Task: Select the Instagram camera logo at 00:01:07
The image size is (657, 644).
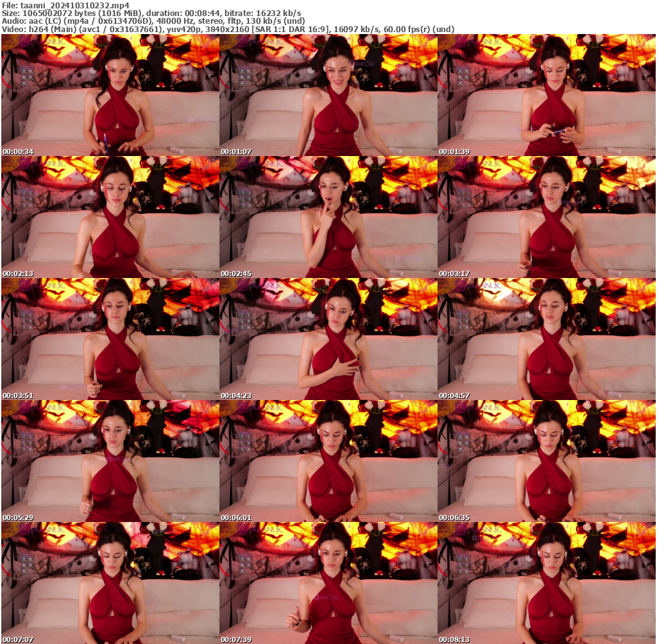Action: pos(243,42)
